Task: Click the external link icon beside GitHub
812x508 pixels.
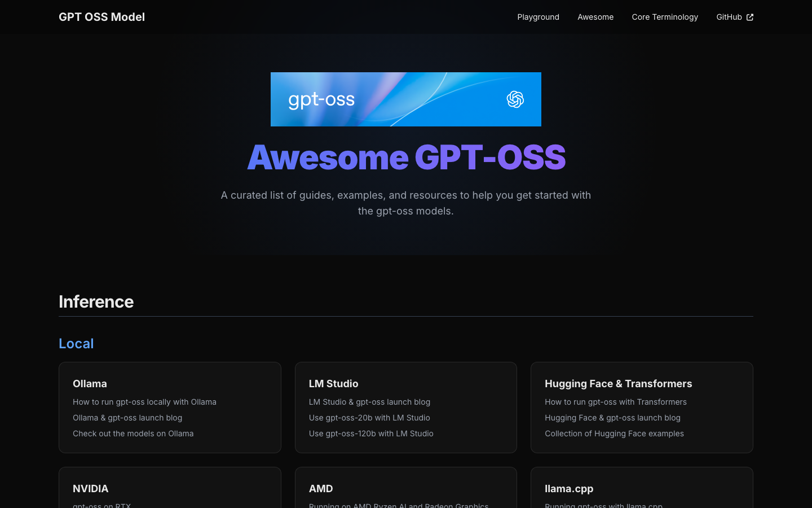Action: pyautogui.click(x=750, y=17)
